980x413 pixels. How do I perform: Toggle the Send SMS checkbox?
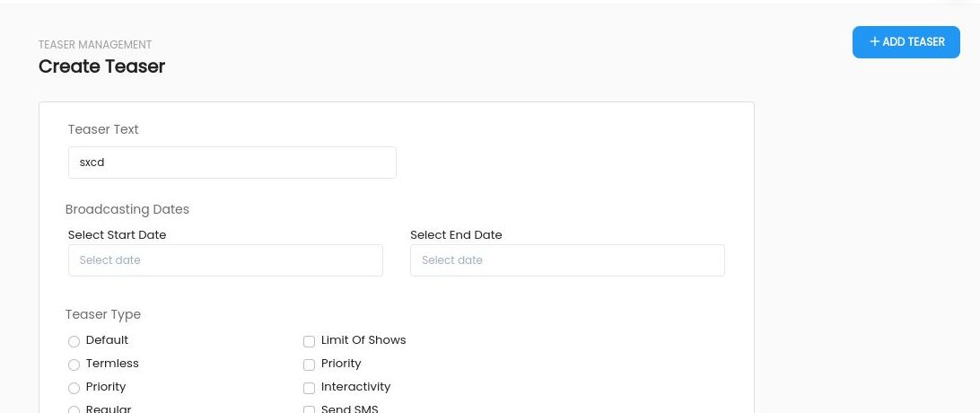(x=309, y=409)
